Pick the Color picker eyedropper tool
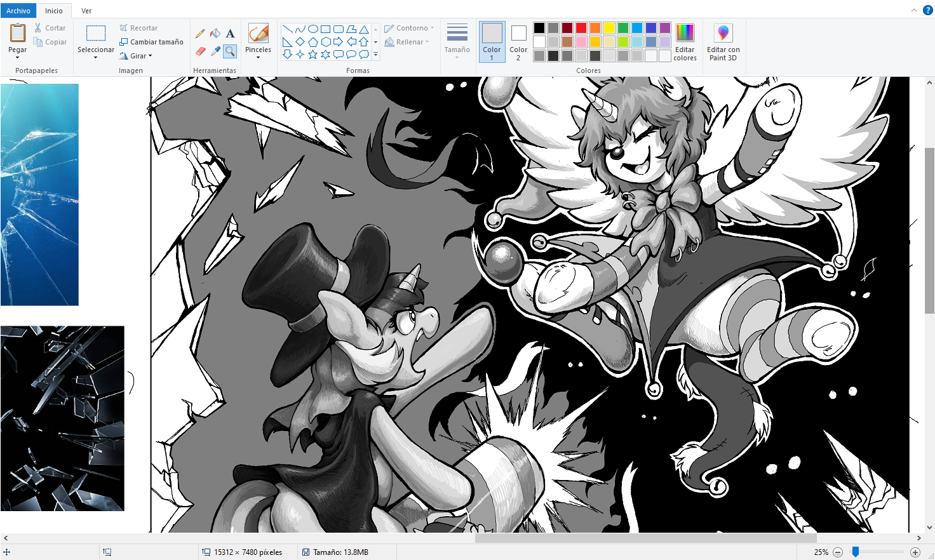 point(215,51)
